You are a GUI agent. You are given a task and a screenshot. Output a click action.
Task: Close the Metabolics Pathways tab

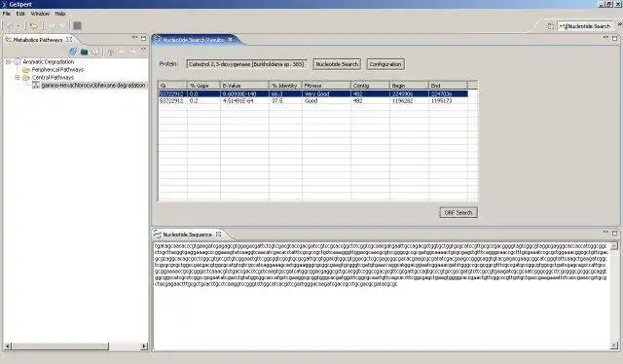pyautogui.click(x=69, y=39)
